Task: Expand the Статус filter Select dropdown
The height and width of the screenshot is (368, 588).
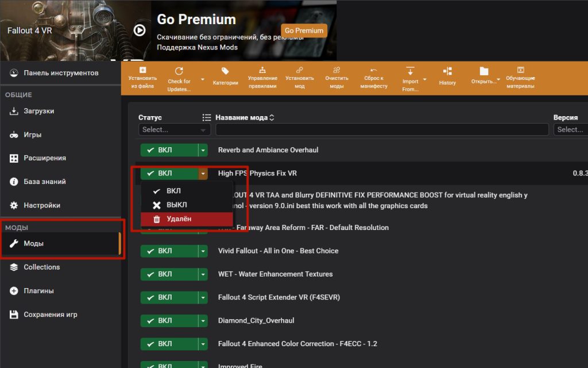Action: (174, 130)
